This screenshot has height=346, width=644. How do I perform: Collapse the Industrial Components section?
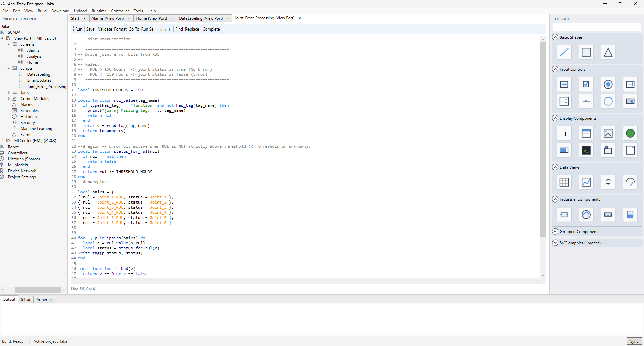pos(555,199)
